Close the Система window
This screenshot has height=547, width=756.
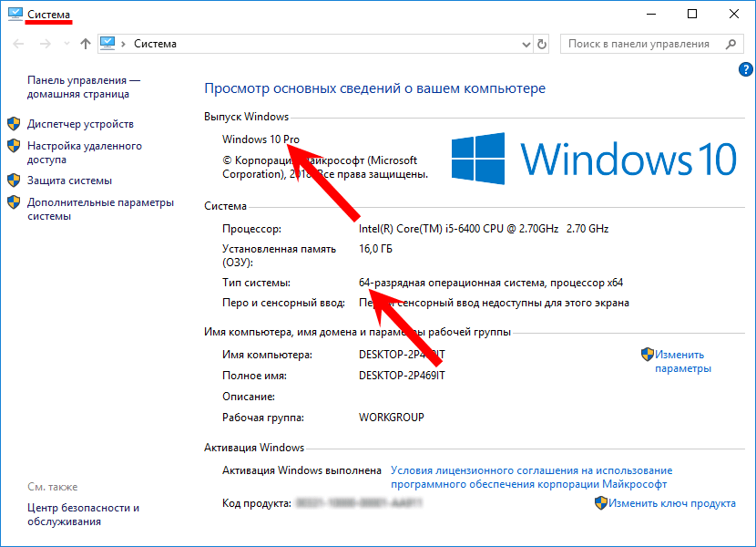[x=734, y=14]
